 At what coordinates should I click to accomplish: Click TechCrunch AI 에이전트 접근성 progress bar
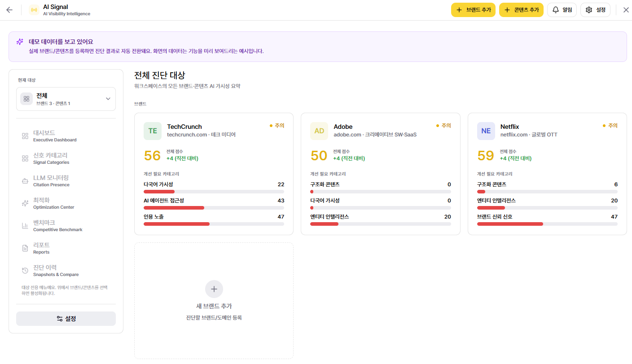click(214, 208)
